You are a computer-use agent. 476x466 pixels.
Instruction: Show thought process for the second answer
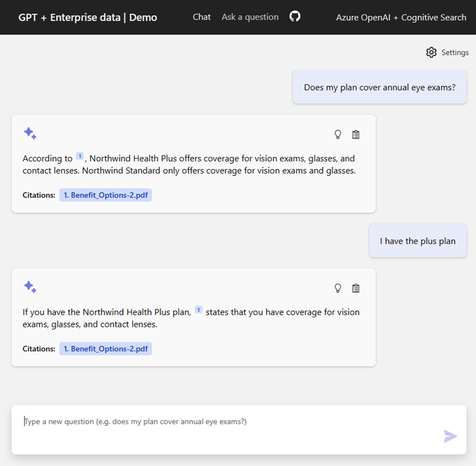338,288
